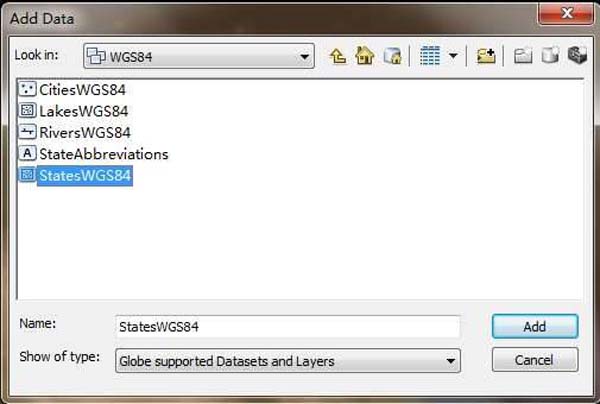600x404 pixels.
Task: Click the new folder icon on the toolbar
Action: click(523, 56)
